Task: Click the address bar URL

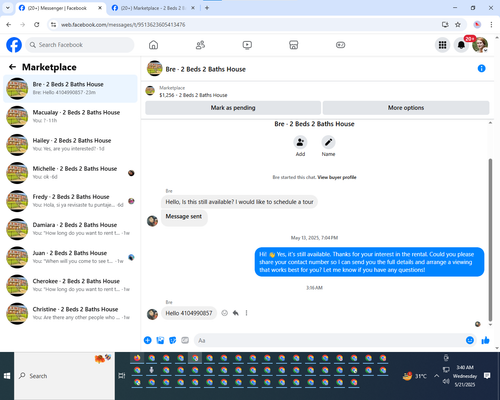Action: click(123, 25)
